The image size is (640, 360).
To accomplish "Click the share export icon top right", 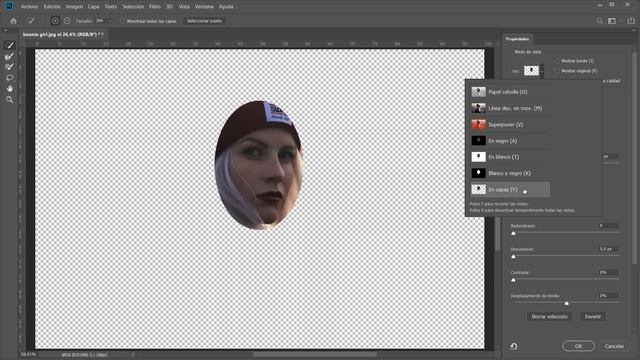I will 631,21.
